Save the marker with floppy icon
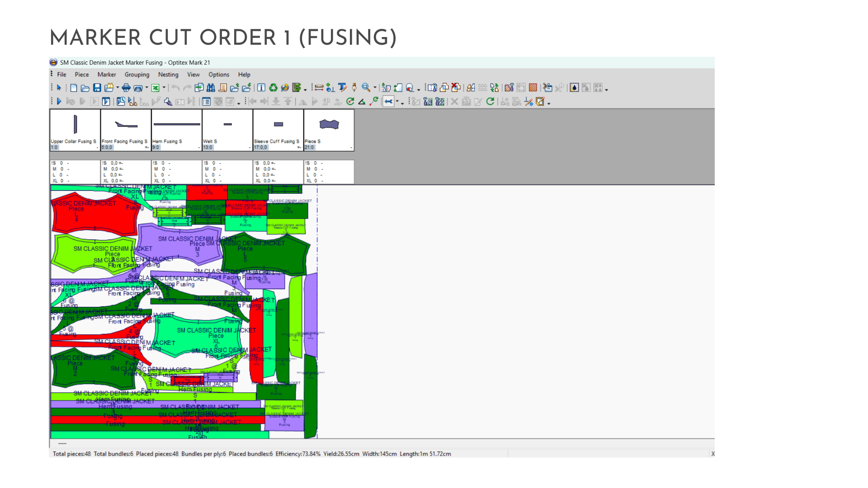Viewport: 868px width, 488px height. (x=97, y=88)
